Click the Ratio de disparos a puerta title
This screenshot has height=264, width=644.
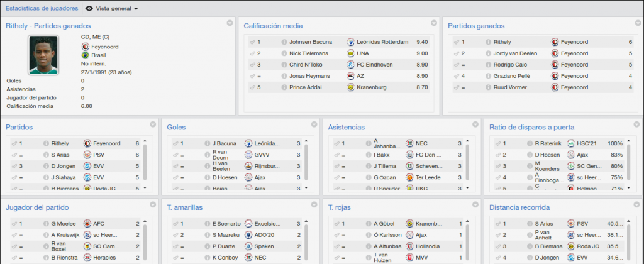click(532, 127)
